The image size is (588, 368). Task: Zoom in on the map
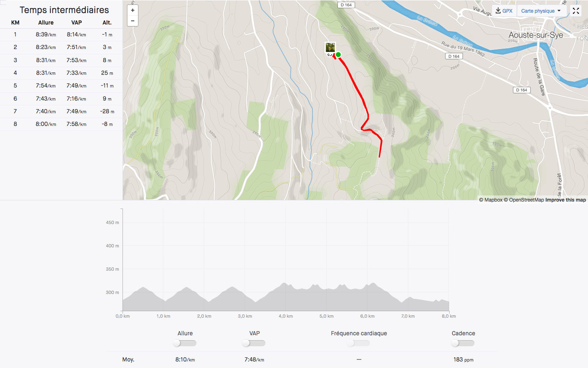(x=133, y=10)
